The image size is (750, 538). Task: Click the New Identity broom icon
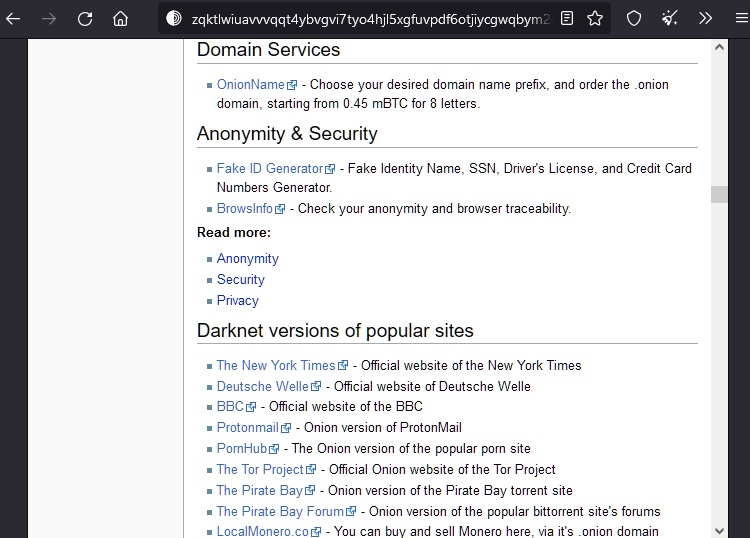click(x=670, y=19)
